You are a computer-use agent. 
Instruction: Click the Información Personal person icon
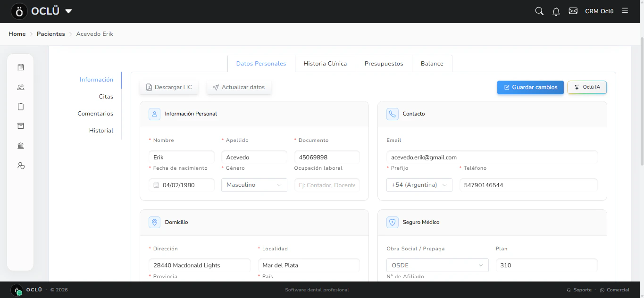(155, 114)
